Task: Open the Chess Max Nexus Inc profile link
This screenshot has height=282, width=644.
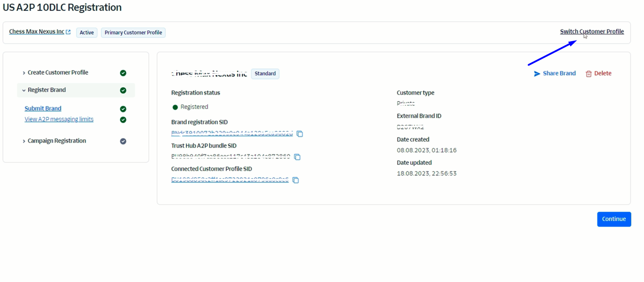Action: point(36,32)
